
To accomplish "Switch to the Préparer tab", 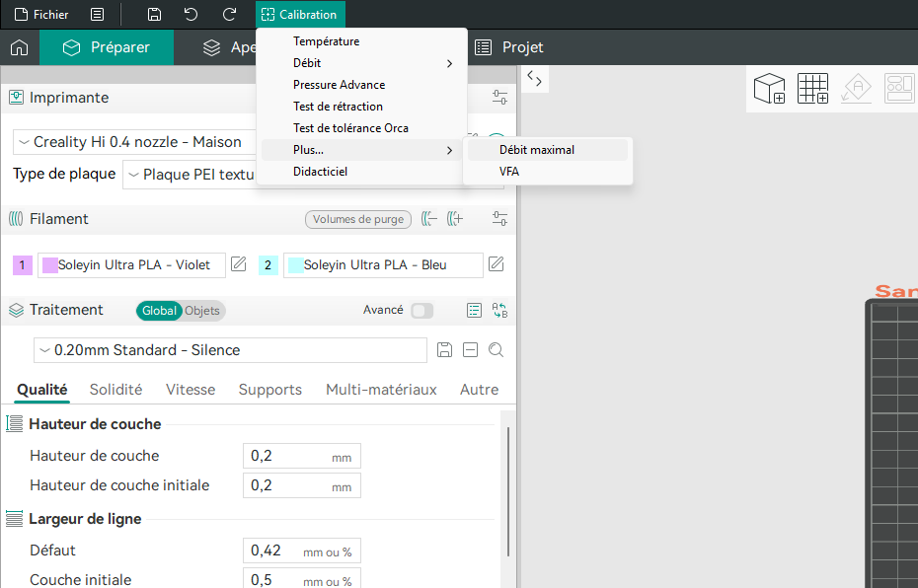I will point(107,47).
